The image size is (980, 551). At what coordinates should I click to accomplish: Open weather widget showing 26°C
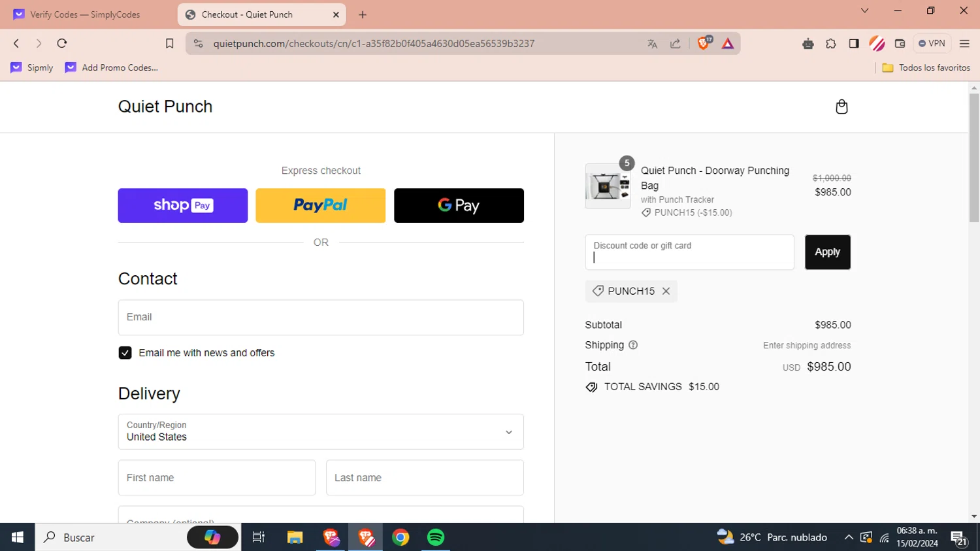772,537
